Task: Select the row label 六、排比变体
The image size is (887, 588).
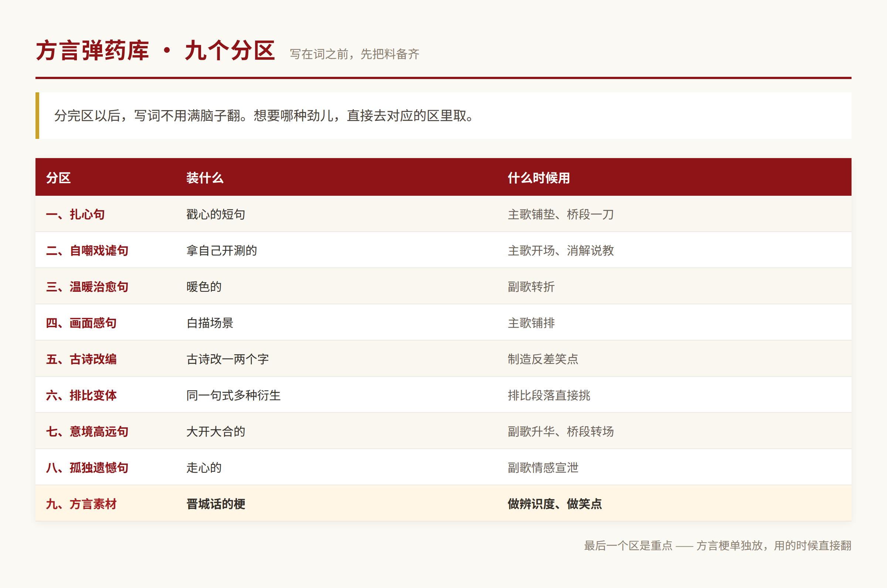Action: (81, 395)
